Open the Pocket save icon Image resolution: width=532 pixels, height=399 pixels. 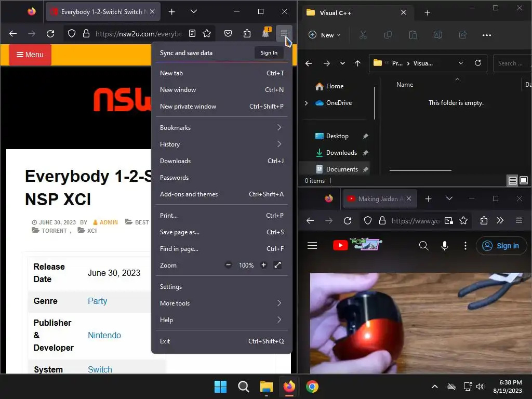click(228, 33)
